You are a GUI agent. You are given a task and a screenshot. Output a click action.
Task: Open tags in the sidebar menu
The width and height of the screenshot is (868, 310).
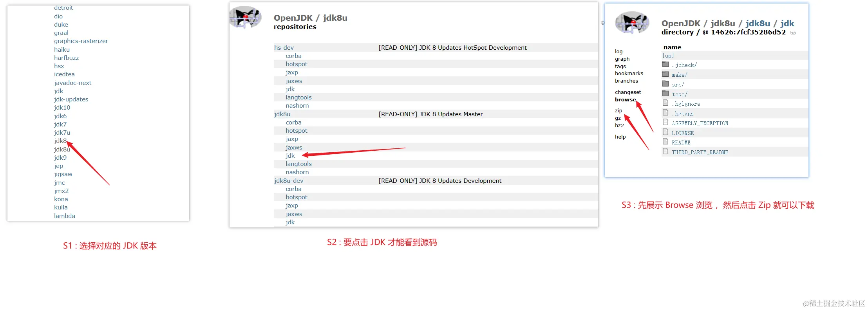620,66
